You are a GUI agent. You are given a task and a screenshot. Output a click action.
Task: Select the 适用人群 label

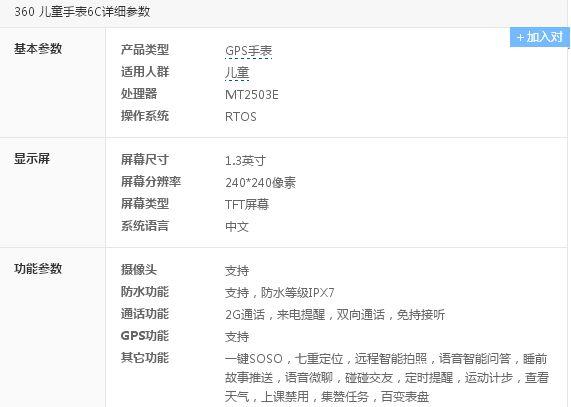145,72
